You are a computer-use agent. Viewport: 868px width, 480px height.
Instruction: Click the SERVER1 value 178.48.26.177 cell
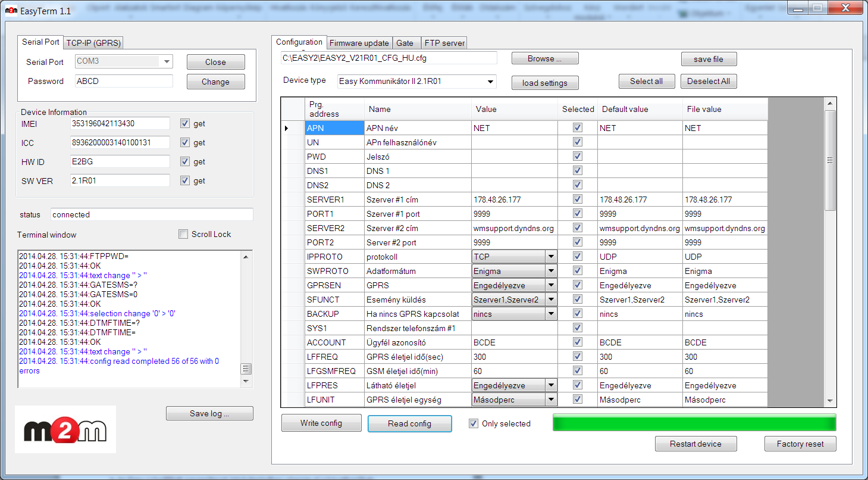[514, 200]
